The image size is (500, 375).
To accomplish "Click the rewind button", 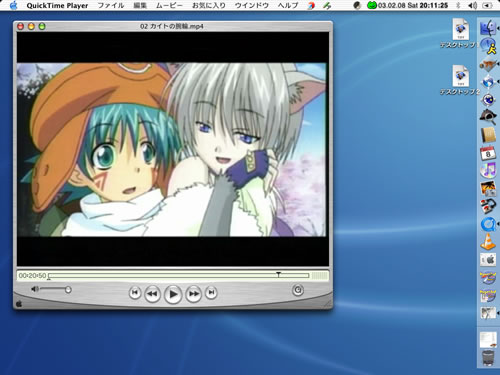I will [152, 294].
